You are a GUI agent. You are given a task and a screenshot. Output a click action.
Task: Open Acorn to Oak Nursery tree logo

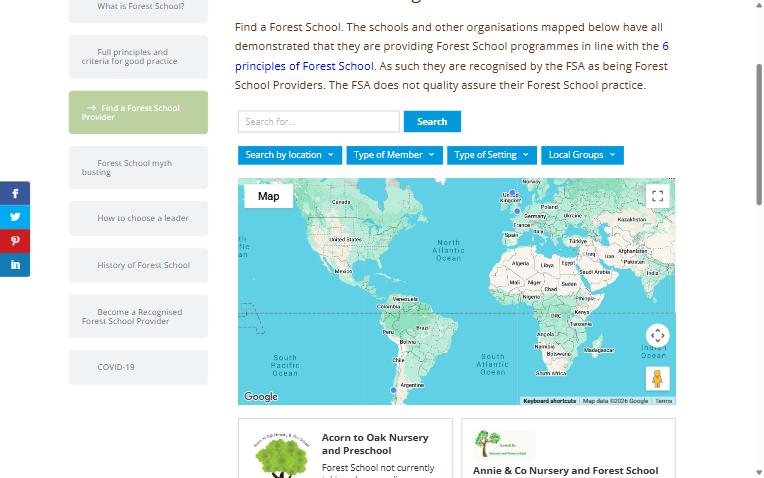(x=282, y=455)
